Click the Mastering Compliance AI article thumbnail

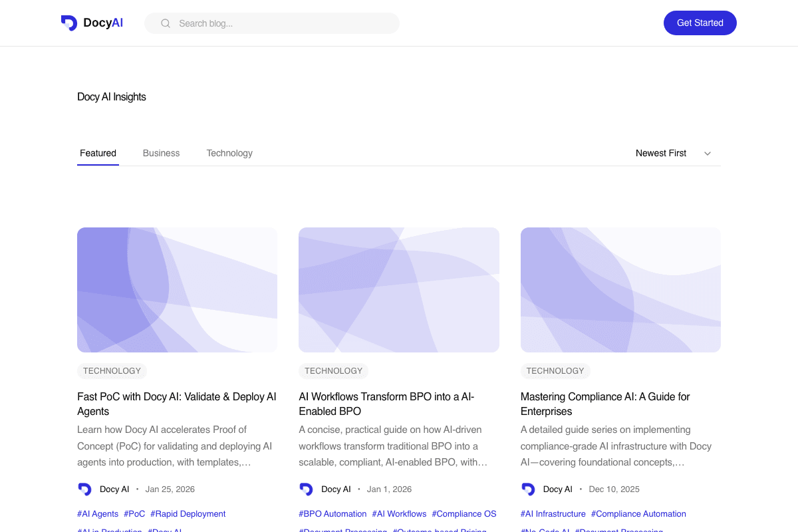point(620,289)
